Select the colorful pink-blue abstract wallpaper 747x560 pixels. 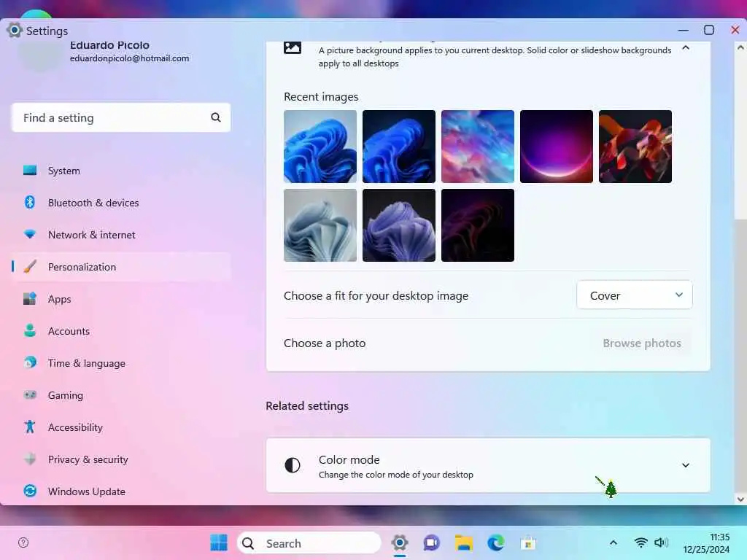(478, 147)
